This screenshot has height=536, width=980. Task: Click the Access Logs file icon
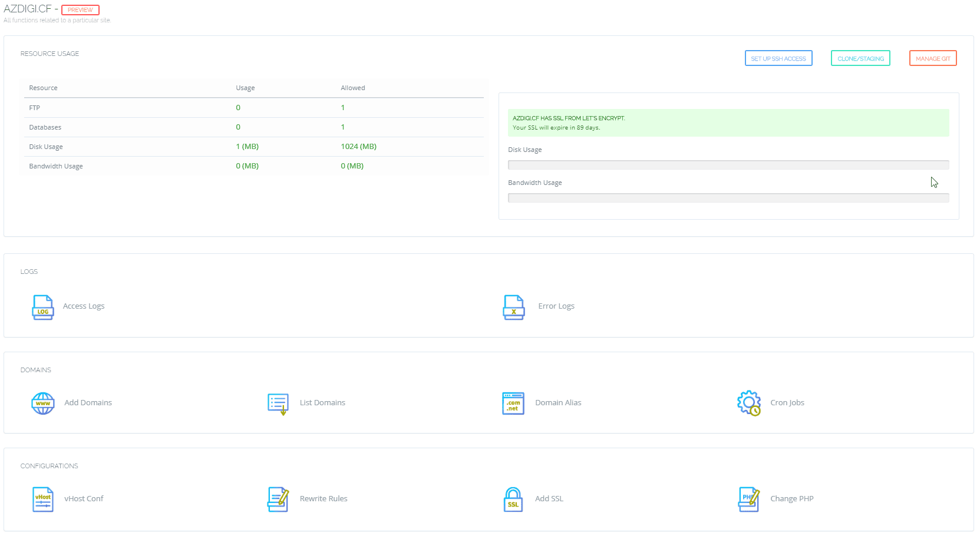[x=43, y=307]
